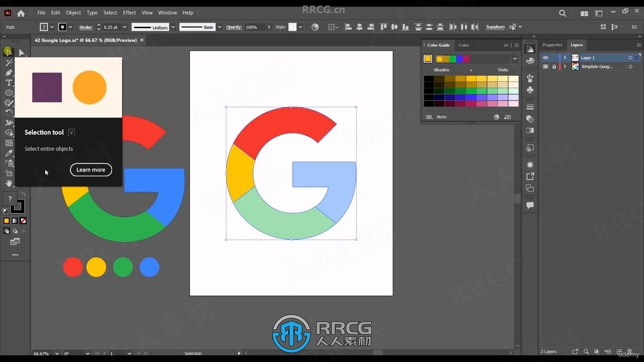
Task: Open the Effect menu
Action: click(x=129, y=13)
